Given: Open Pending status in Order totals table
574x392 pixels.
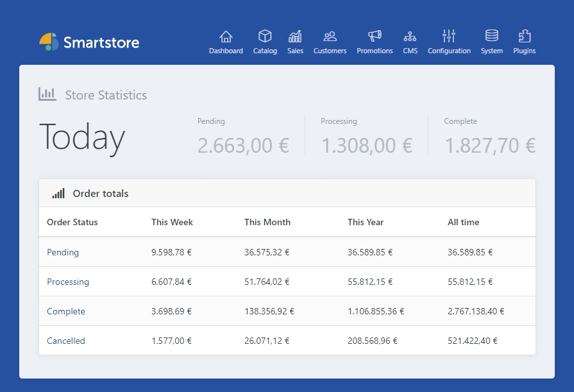Looking at the screenshot, I should 63,252.
